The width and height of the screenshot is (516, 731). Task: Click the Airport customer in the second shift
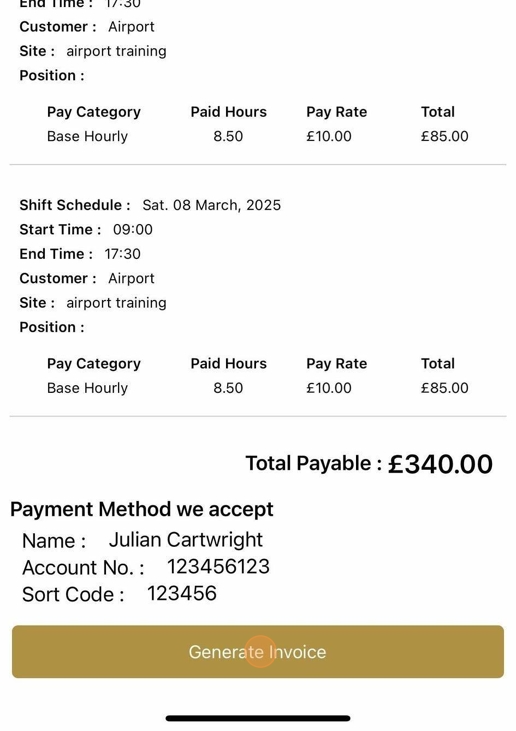click(x=131, y=278)
